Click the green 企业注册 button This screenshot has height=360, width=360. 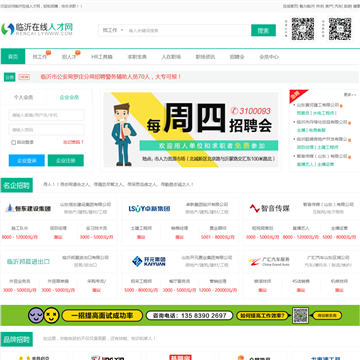click(66, 160)
